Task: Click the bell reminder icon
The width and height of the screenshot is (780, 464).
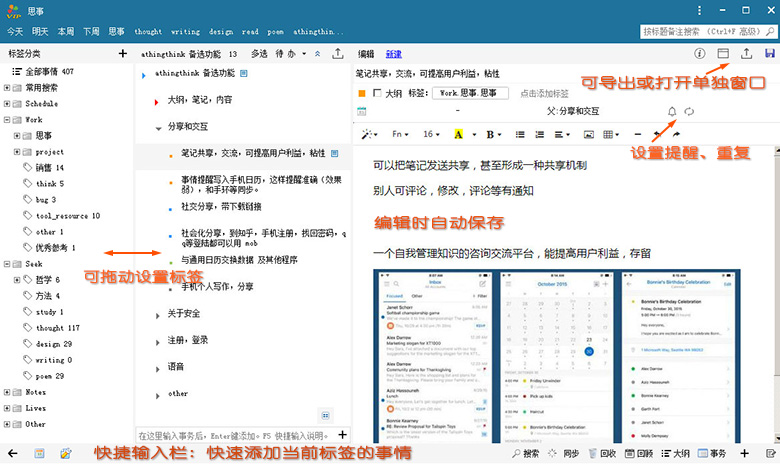Action: tap(672, 111)
